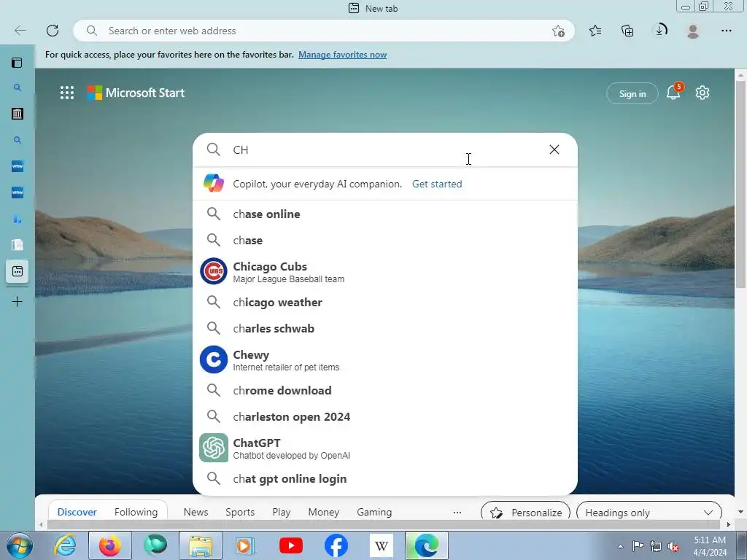Select the "chicago weather" suggestion

[x=385, y=302]
